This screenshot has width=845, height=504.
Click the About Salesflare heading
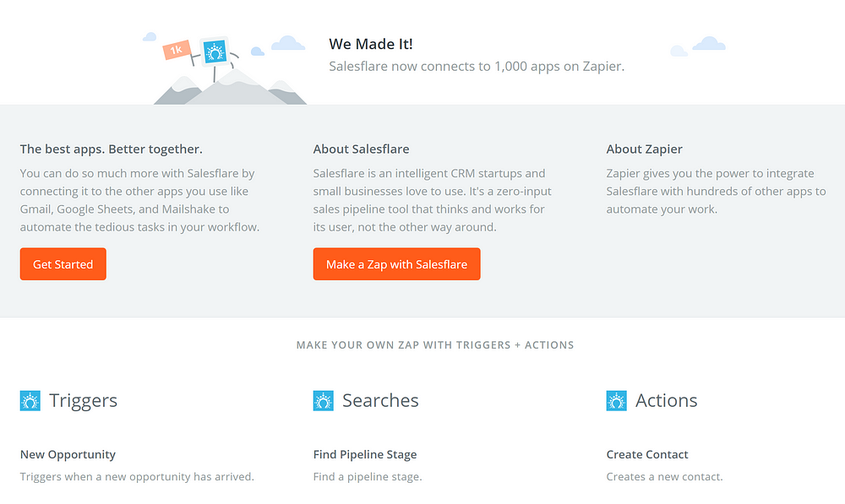click(x=361, y=149)
